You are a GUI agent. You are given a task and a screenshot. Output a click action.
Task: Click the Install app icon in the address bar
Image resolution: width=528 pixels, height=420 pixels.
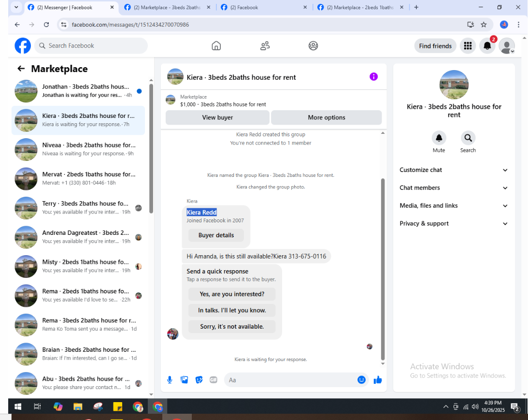[x=471, y=25]
